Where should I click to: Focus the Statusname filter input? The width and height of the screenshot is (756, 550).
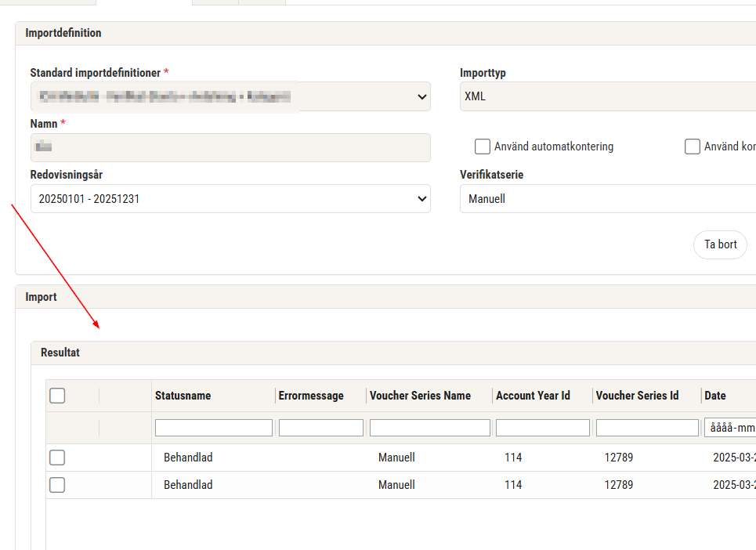point(214,428)
